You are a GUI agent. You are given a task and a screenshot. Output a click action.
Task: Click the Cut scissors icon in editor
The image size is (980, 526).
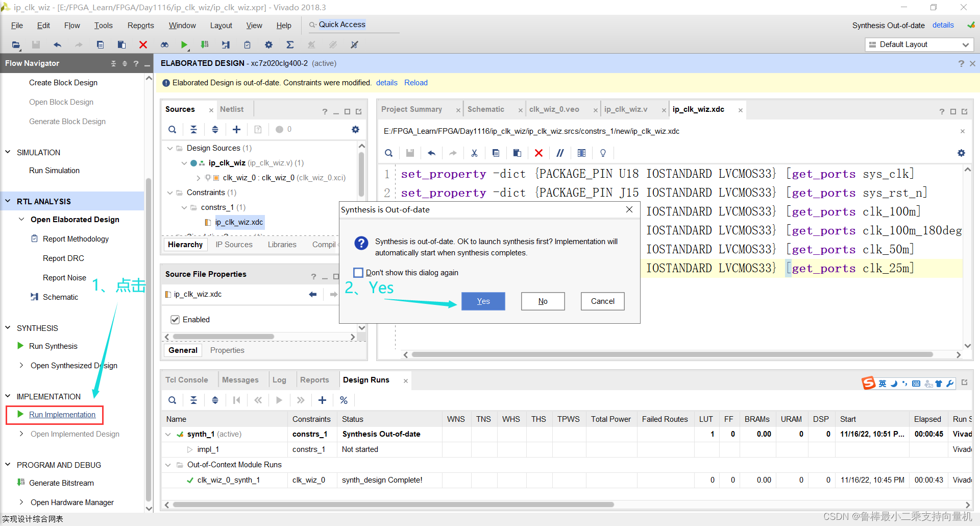pos(474,153)
